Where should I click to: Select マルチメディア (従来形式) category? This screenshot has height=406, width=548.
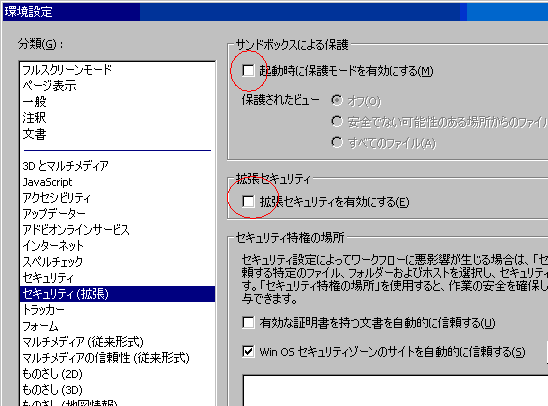point(117,342)
